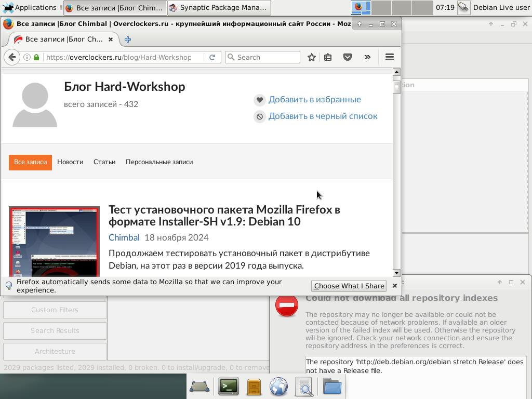This screenshot has width=532, height=399.
Task: Click 'Добавить в черный список' link
Action: (323, 116)
